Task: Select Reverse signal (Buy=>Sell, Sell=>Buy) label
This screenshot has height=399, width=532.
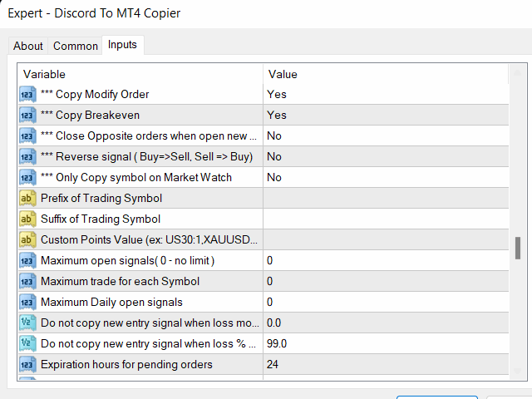Action: click(146, 157)
